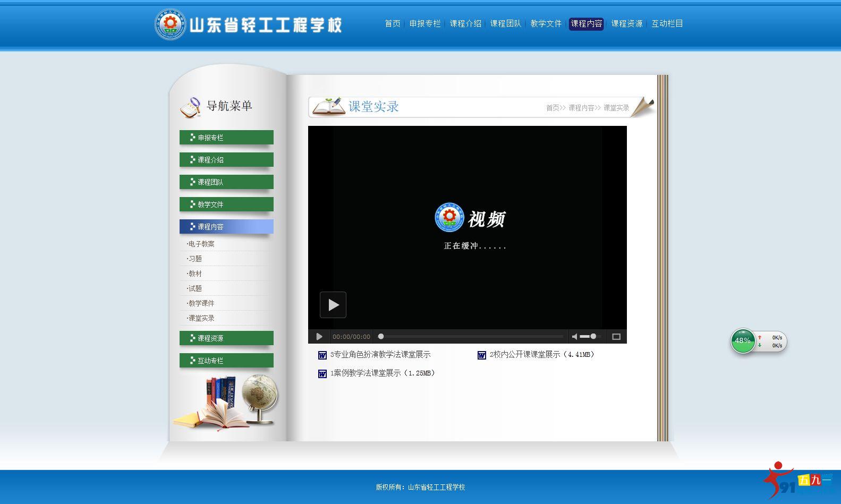The height and width of the screenshot is (504, 841).
Task: Click the 00:00/00:00 video time display
Action: click(x=351, y=337)
